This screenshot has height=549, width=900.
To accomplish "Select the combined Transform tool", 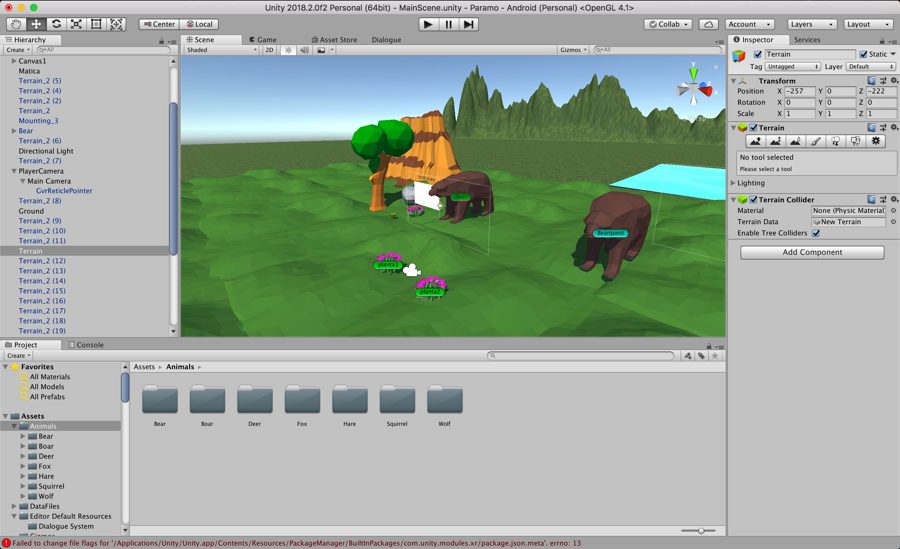I will [117, 24].
